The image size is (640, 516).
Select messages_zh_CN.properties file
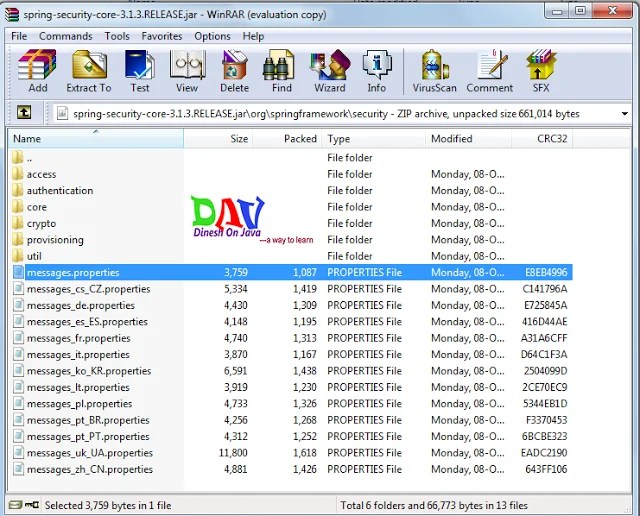(x=290, y=469)
